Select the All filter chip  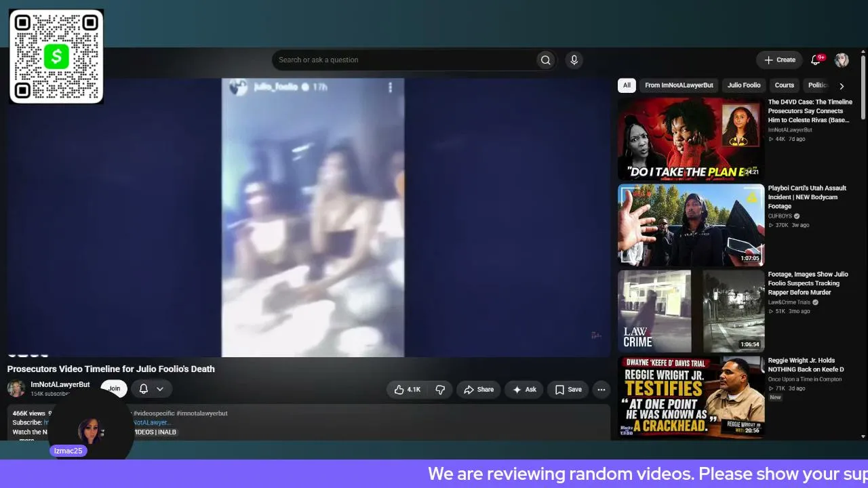point(627,85)
